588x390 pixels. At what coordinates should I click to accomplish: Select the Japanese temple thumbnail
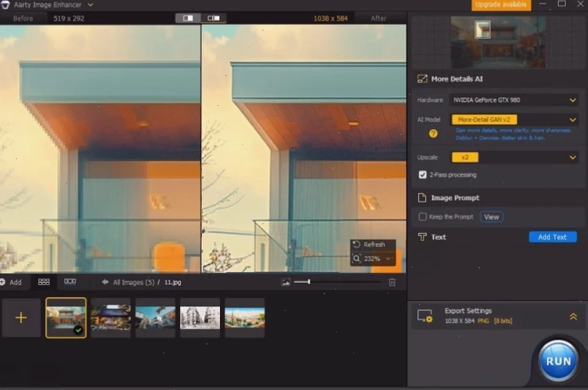tap(111, 318)
